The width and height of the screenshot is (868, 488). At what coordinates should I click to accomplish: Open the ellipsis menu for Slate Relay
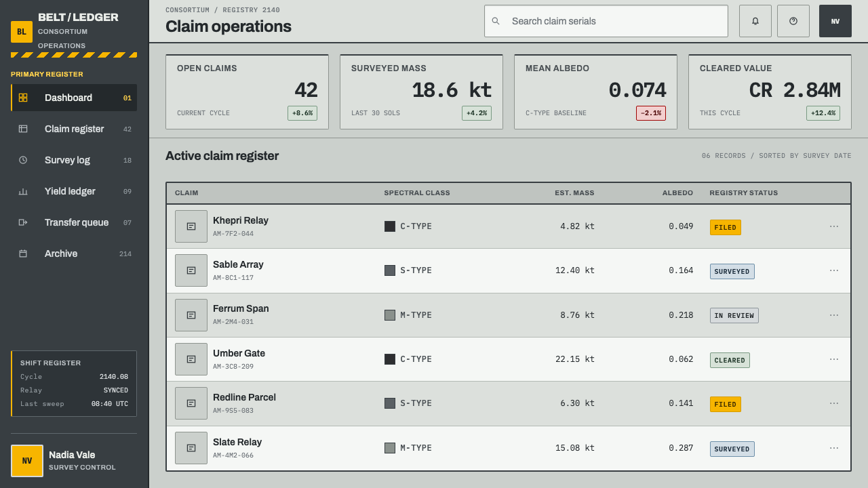(x=834, y=448)
